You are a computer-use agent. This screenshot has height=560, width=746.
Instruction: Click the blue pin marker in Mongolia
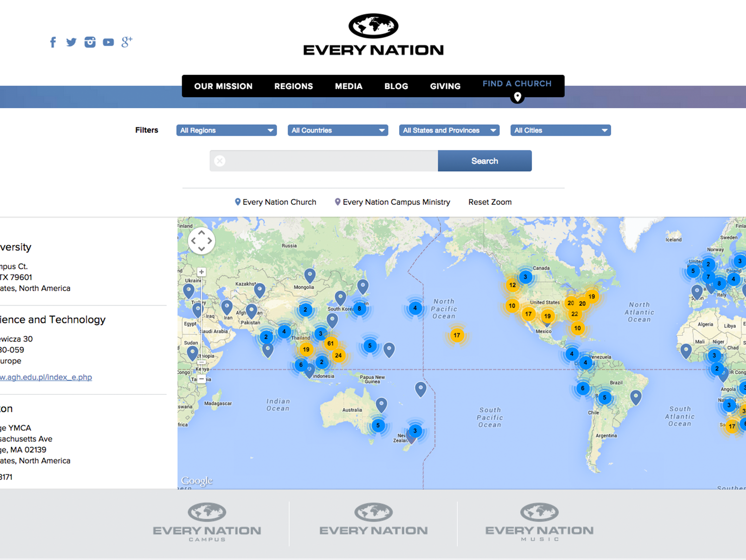(310, 275)
